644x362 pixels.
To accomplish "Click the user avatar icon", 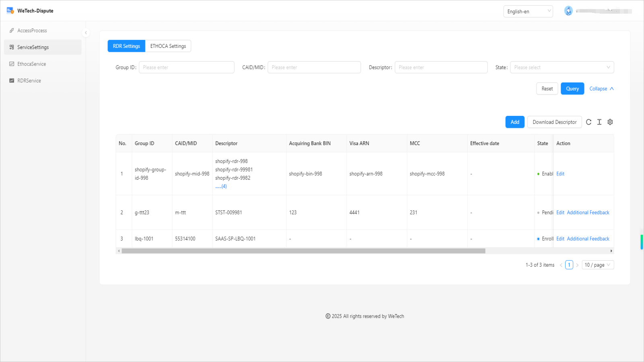I will pos(568,11).
